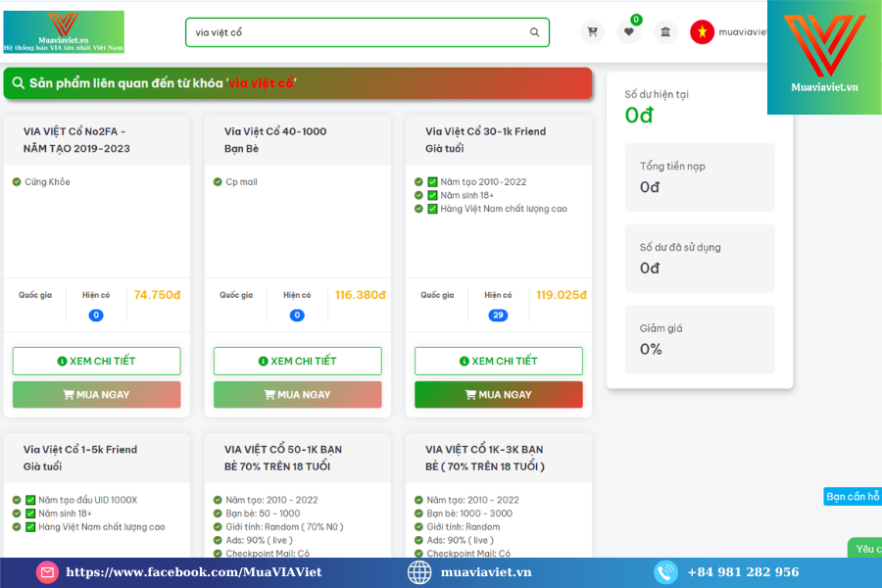Click MUA NGAY for VIA VIỆT Cổ No2FA
The height and width of the screenshot is (588, 882).
click(97, 394)
